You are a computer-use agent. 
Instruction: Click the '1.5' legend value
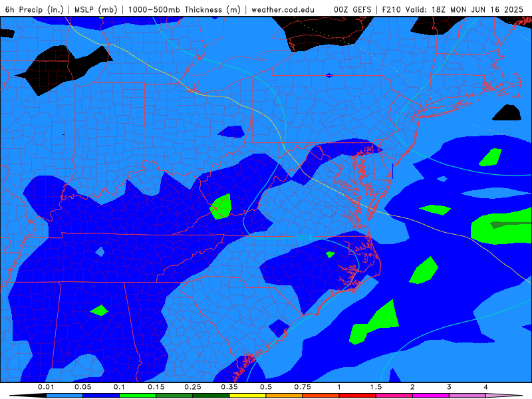[x=376, y=387]
